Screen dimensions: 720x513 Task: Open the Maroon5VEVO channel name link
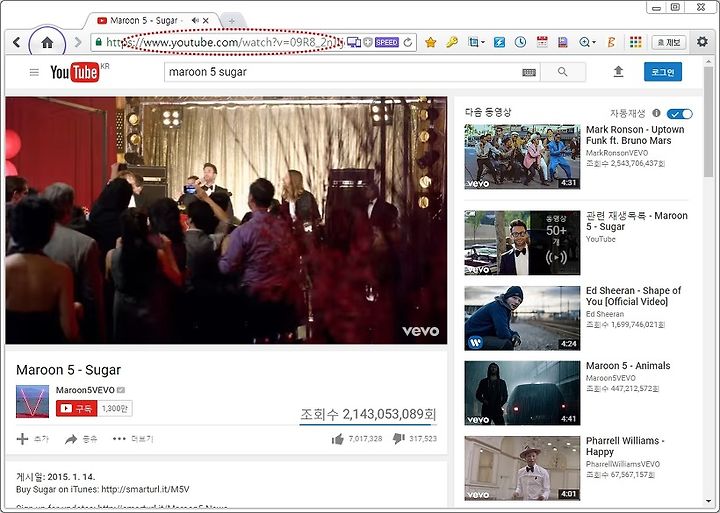pyautogui.click(x=85, y=390)
